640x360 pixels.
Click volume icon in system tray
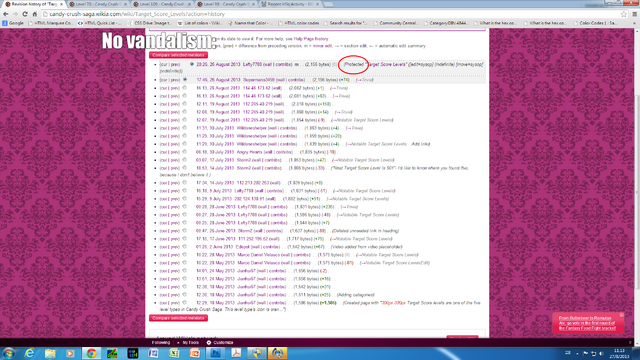click(x=601, y=353)
